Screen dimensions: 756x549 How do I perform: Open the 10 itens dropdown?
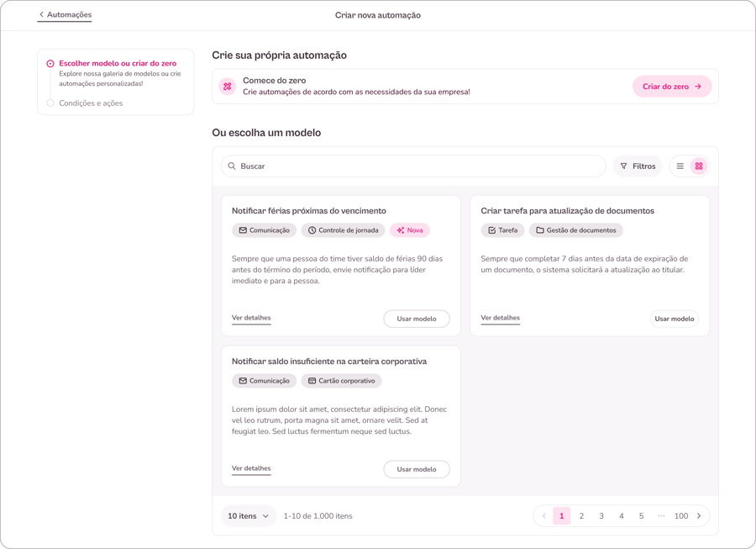tap(249, 515)
